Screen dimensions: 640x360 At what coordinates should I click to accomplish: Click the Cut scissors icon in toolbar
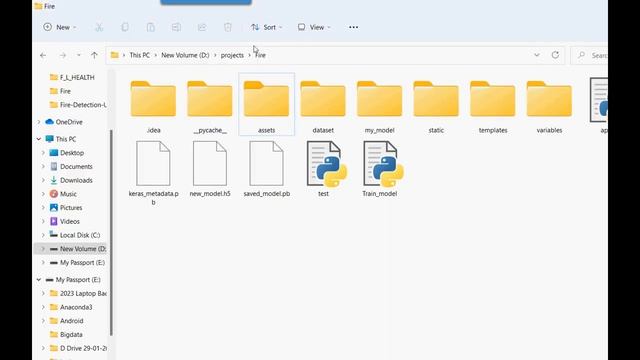point(99,27)
